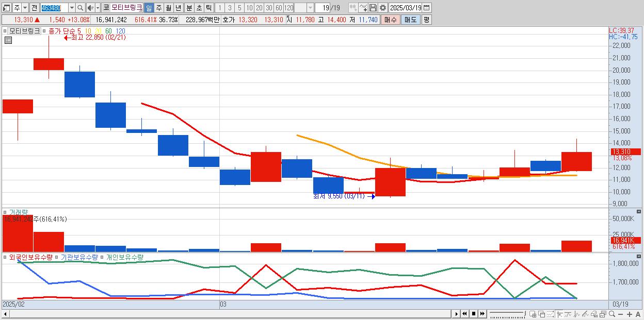
Task: Toggle the 기관보유수량 series marker
Action: (57, 257)
